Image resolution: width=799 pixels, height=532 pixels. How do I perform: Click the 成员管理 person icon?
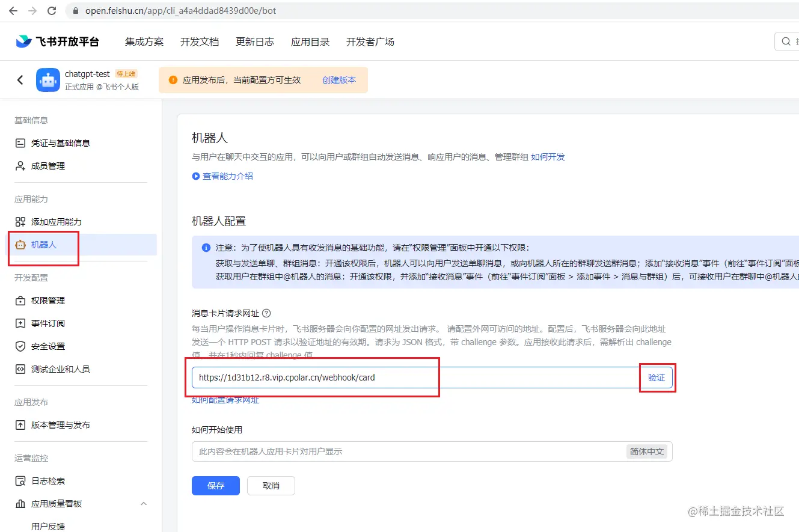(20, 166)
